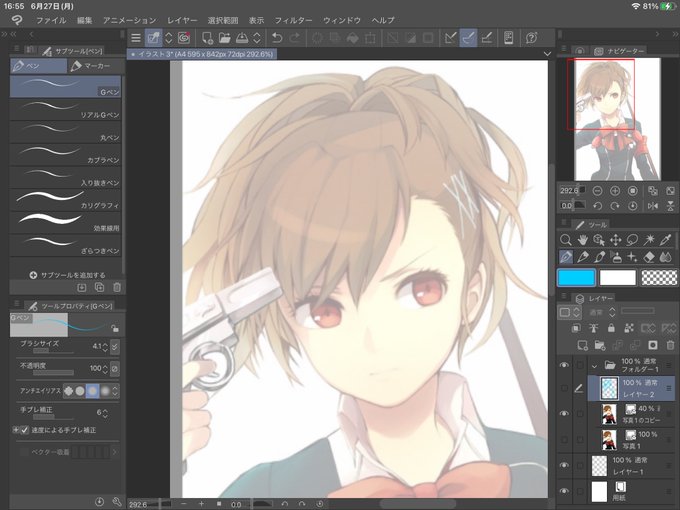Click the New canvas icon
The height and width of the screenshot is (510, 680).
point(207,38)
